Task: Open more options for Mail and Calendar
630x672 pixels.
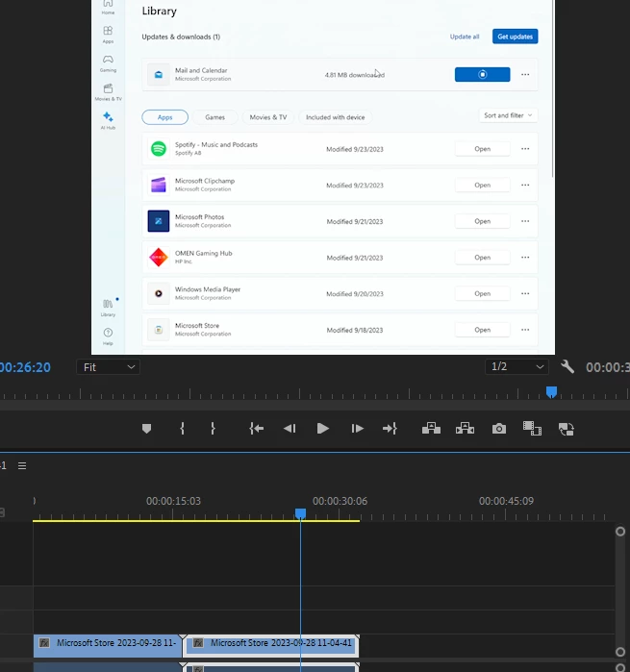Action: pyautogui.click(x=525, y=75)
